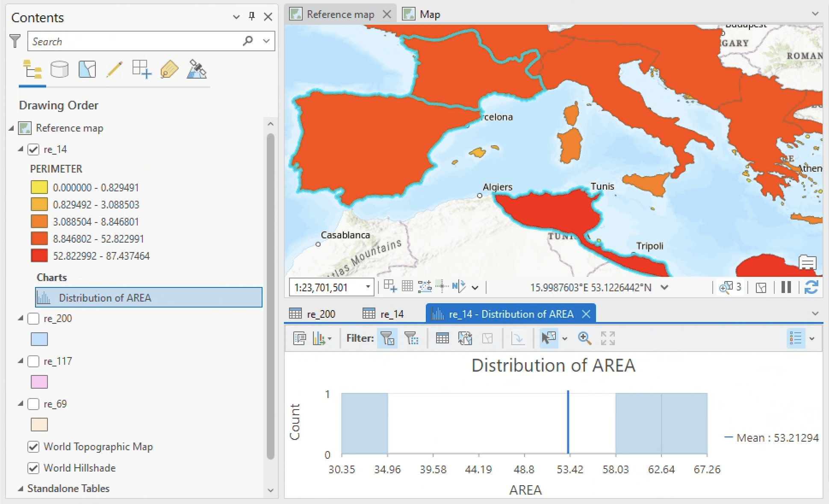The image size is (829, 504).
Task: Open the chart Attribute Table icon
Action: (x=442, y=338)
